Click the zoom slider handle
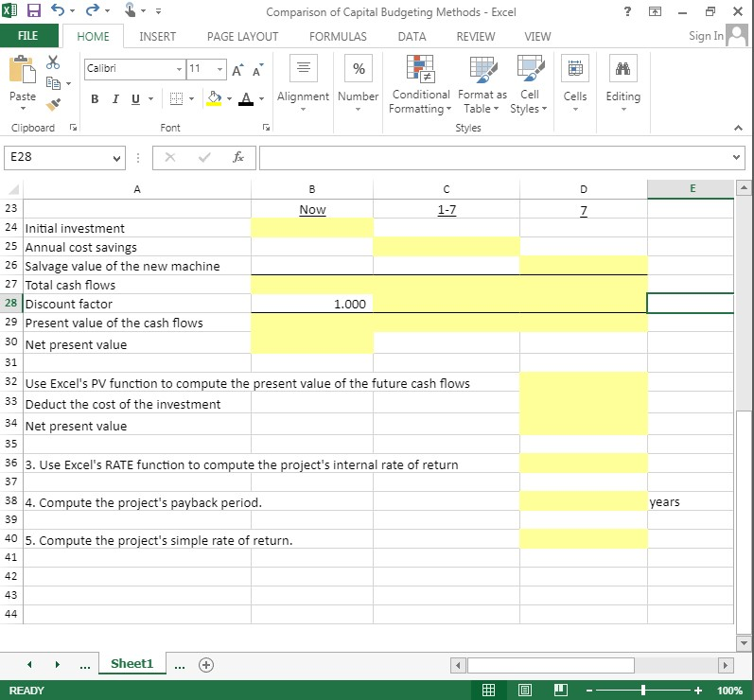Image resolution: width=754 pixels, height=700 pixels. pyautogui.click(x=643, y=691)
